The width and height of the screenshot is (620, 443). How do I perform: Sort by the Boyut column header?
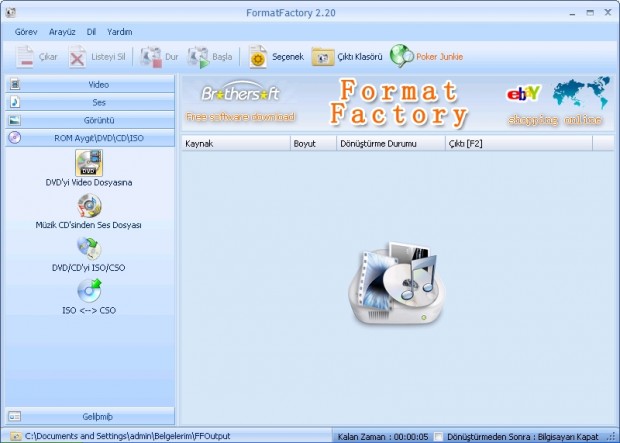click(x=314, y=143)
